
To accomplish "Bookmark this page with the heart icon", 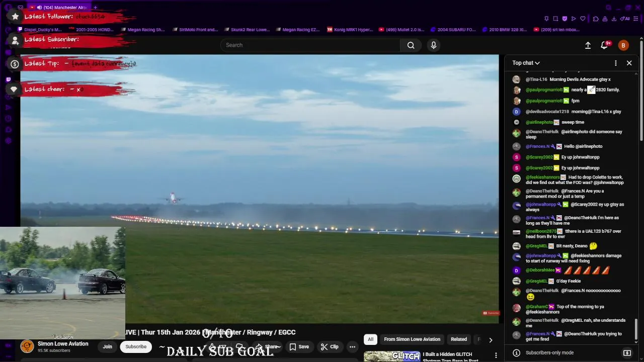I will pos(583,19).
